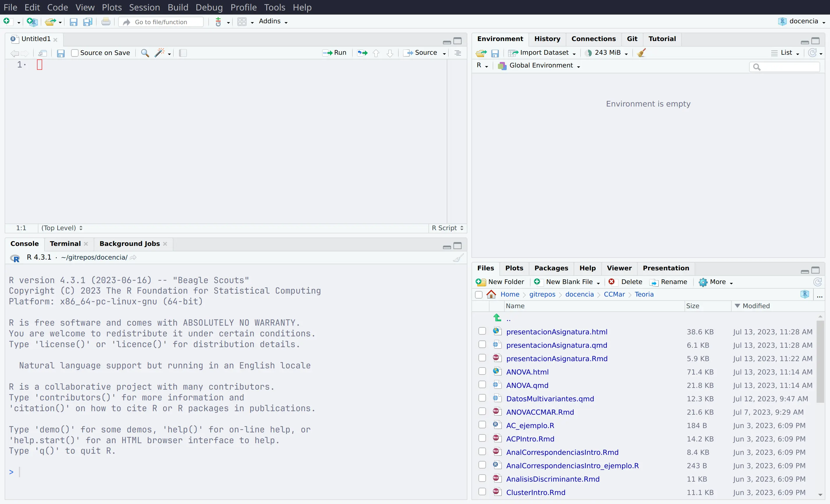Screen dimensions: 830x504
Task: Open the code tools magic wand
Action: 160,53
